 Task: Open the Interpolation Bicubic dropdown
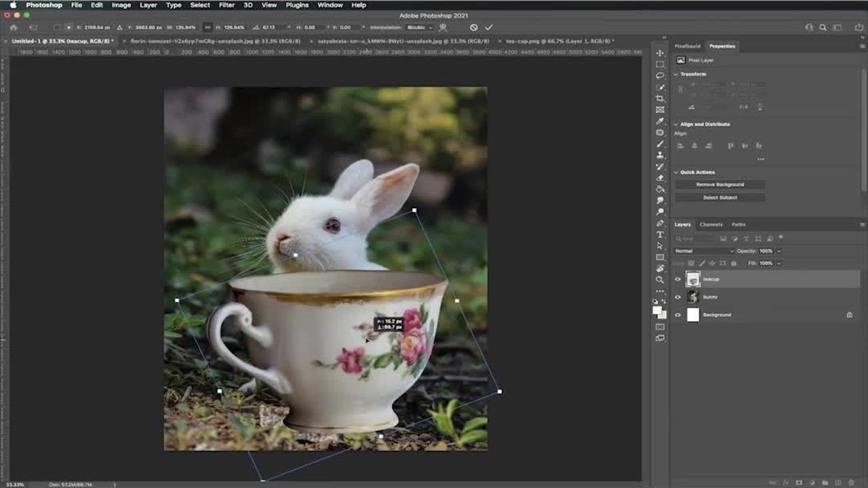click(x=419, y=28)
